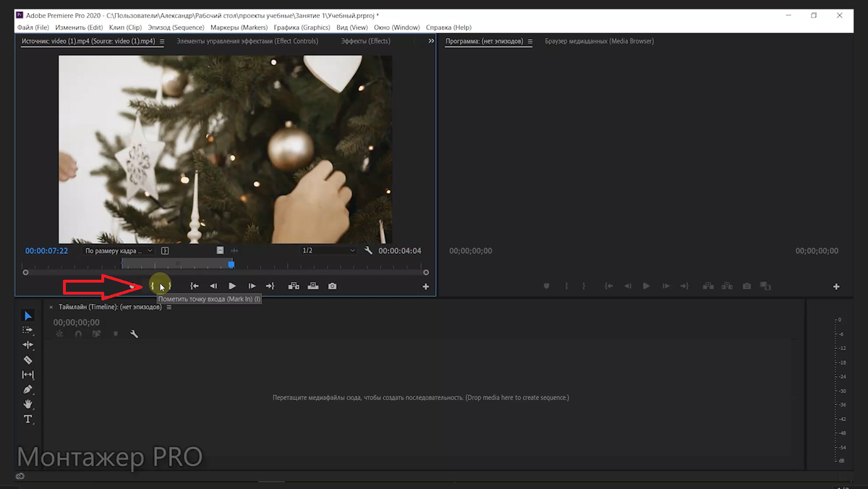
Task: Toggle nest sequence insert mode in Timeline
Action: click(x=59, y=334)
